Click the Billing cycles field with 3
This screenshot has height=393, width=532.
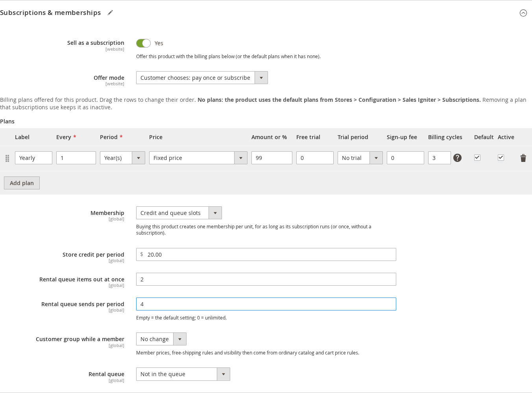tap(439, 158)
